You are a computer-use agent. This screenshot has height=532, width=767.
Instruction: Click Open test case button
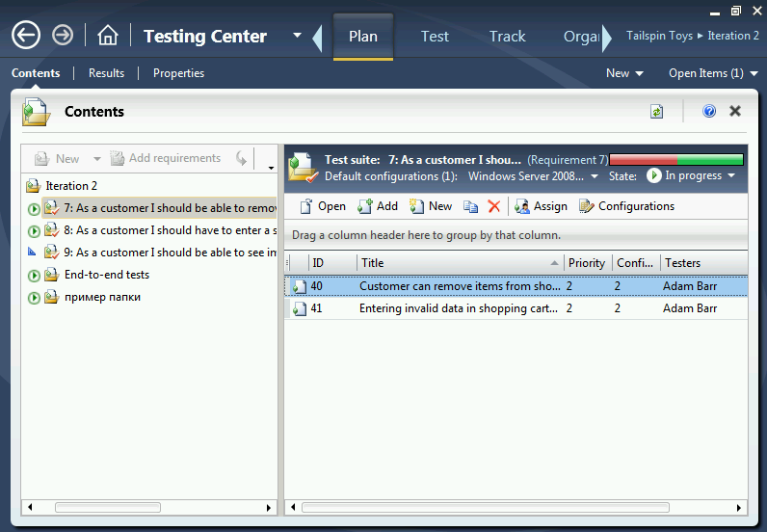click(x=323, y=206)
